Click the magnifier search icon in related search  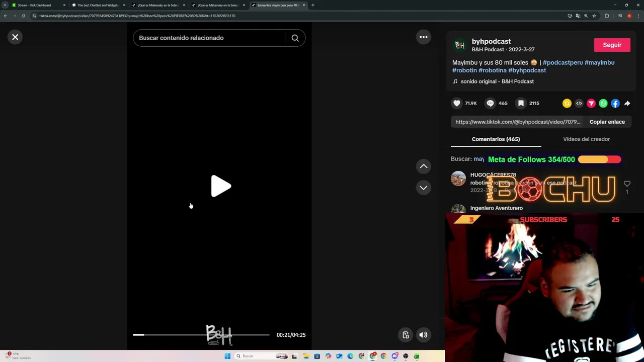tap(295, 38)
